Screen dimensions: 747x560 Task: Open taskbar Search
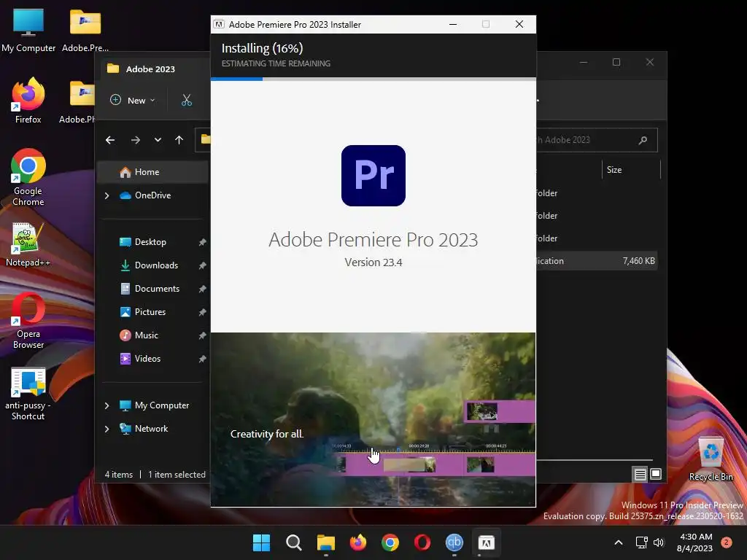pos(293,542)
